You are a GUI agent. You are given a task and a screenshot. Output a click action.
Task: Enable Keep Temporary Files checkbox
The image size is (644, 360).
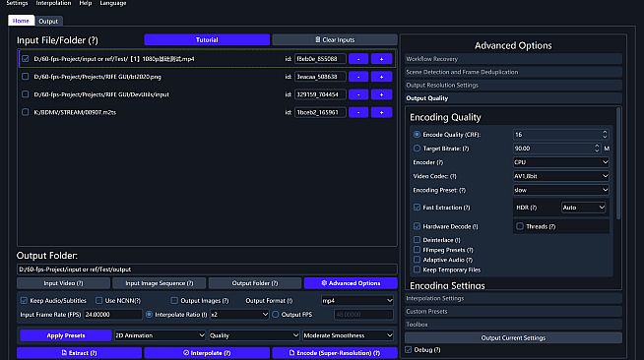click(417, 270)
